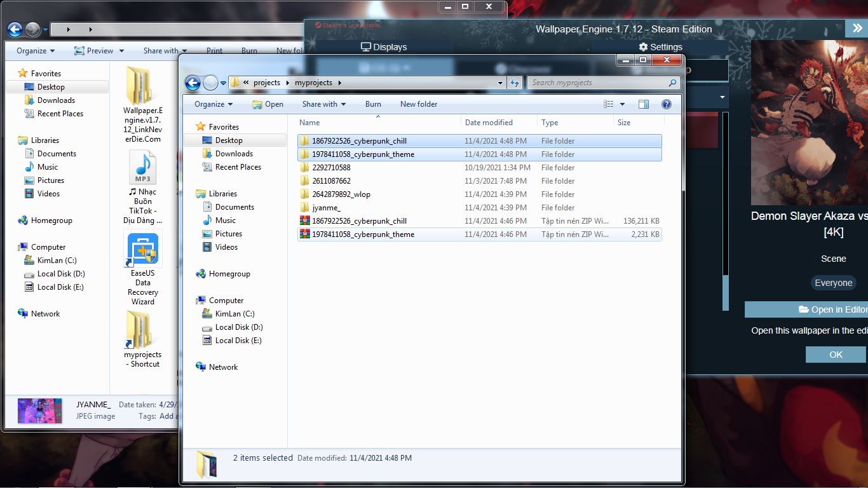This screenshot has height=488, width=868.
Task: Sort files by the Date modified column
Action: (x=489, y=123)
